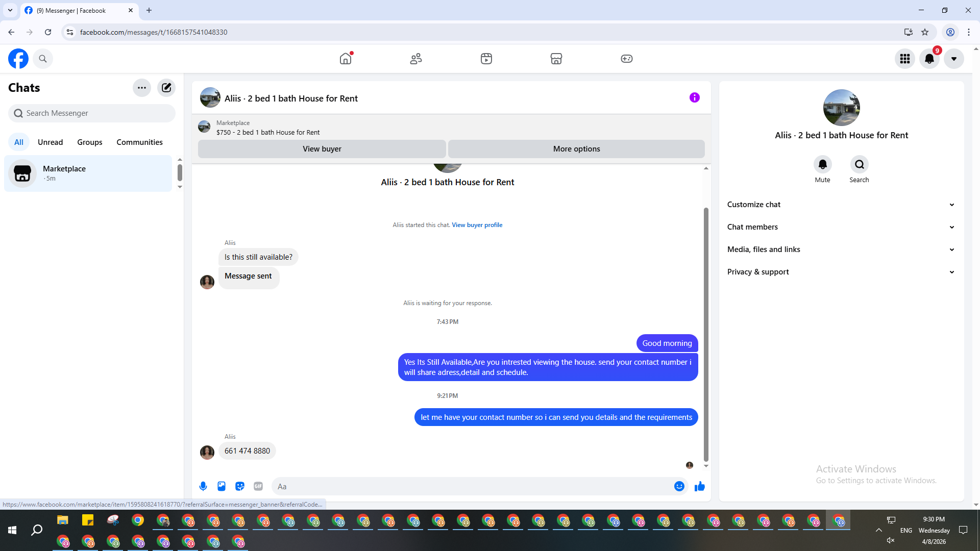Attach a photo using the image icon
The width and height of the screenshot is (980, 551).
[x=222, y=486]
